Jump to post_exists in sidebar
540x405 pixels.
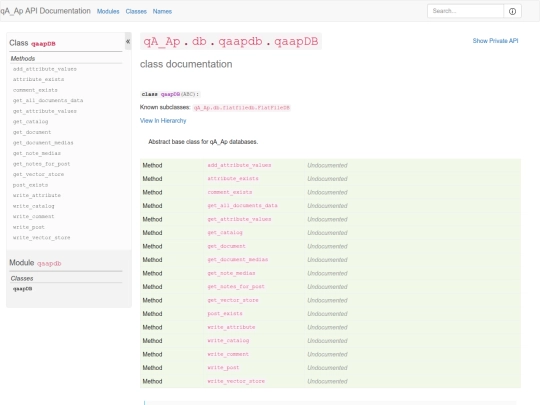click(30, 185)
